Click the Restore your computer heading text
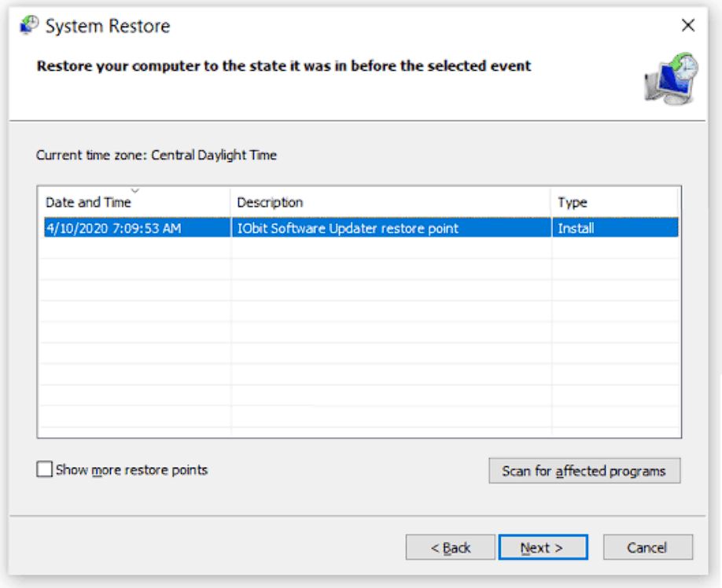This screenshot has width=722, height=588. click(x=284, y=66)
